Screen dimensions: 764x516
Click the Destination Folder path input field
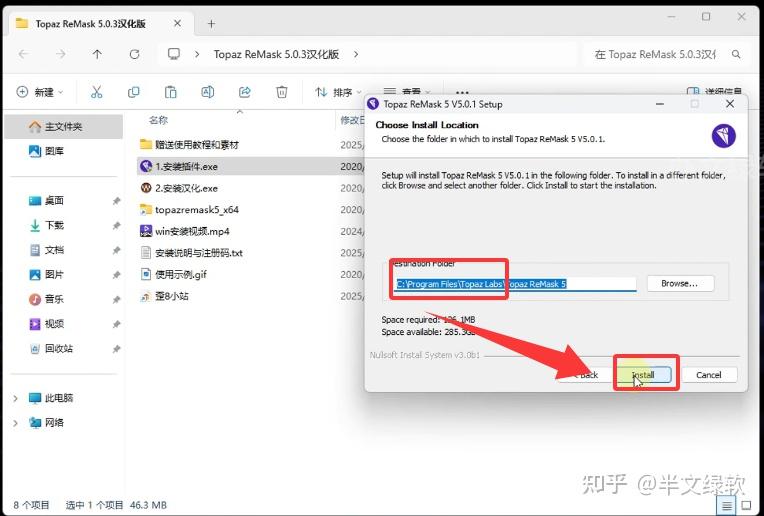(516, 284)
